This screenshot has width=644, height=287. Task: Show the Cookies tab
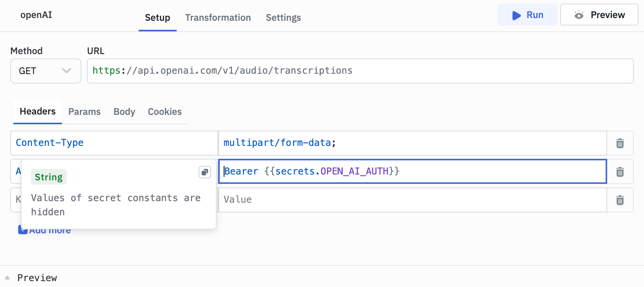(x=165, y=112)
